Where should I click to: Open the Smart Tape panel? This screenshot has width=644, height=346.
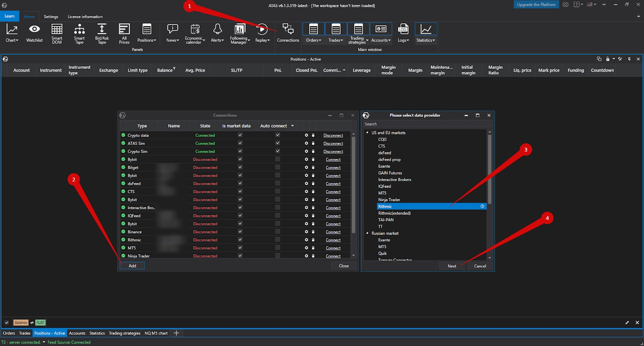coord(79,33)
